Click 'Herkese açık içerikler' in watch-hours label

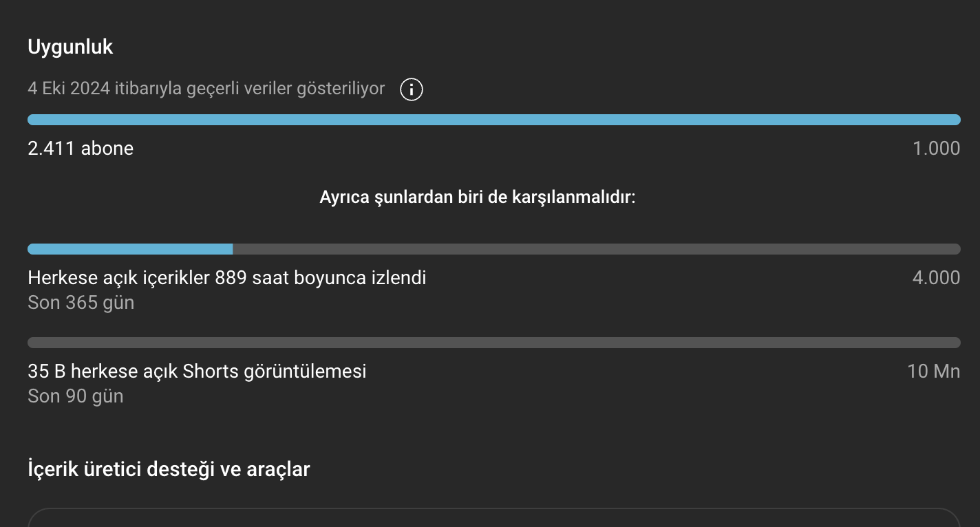click(x=119, y=278)
